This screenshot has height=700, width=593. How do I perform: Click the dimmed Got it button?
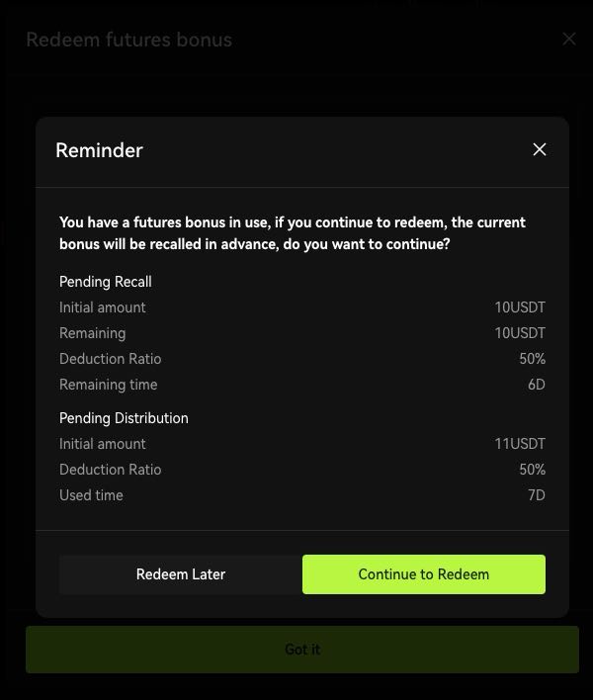(x=302, y=650)
